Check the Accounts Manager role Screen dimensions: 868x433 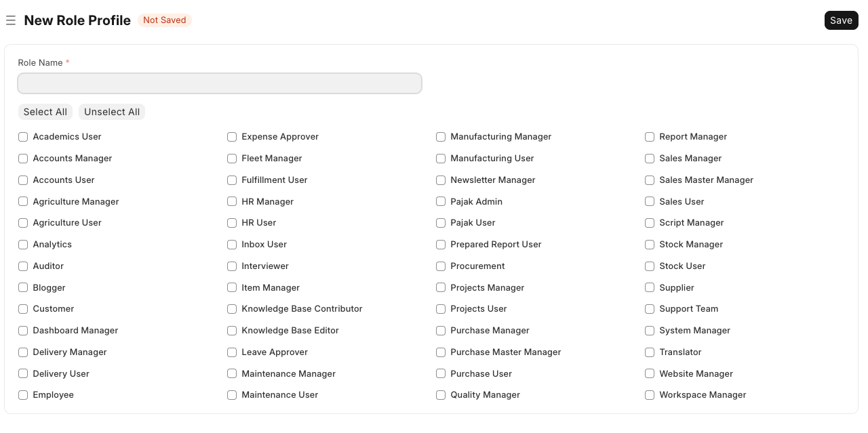point(23,159)
